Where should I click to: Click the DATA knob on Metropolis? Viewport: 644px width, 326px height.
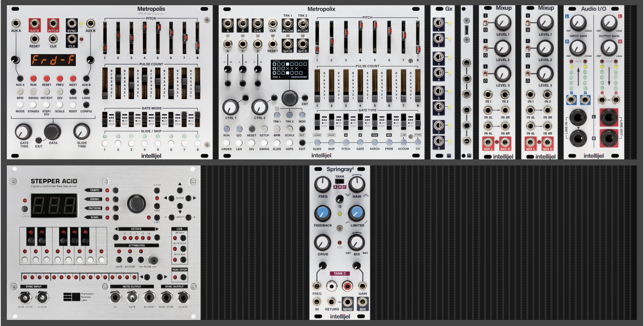click(x=52, y=132)
